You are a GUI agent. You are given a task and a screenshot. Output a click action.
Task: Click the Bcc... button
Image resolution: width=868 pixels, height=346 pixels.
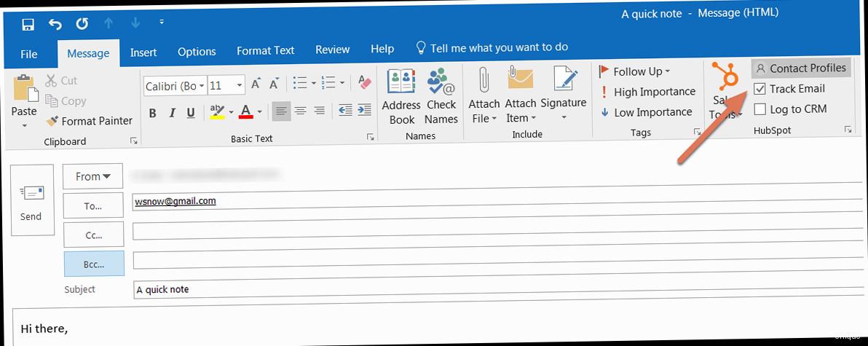coord(92,263)
